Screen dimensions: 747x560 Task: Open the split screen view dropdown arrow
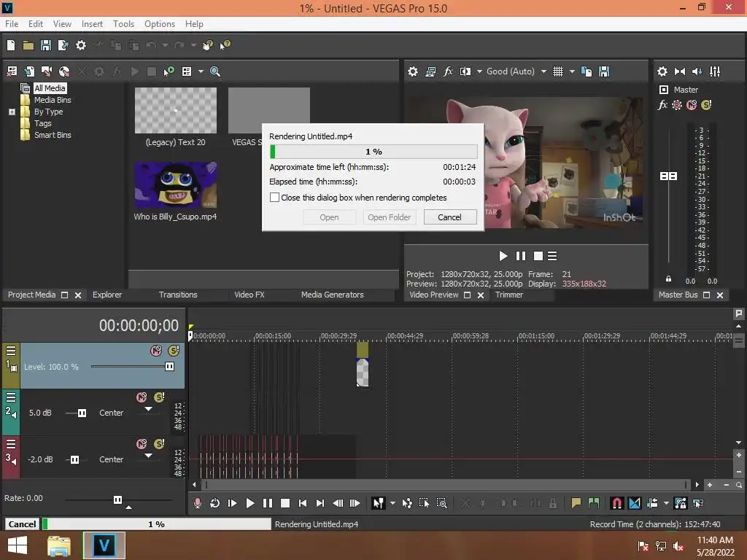[479, 71]
